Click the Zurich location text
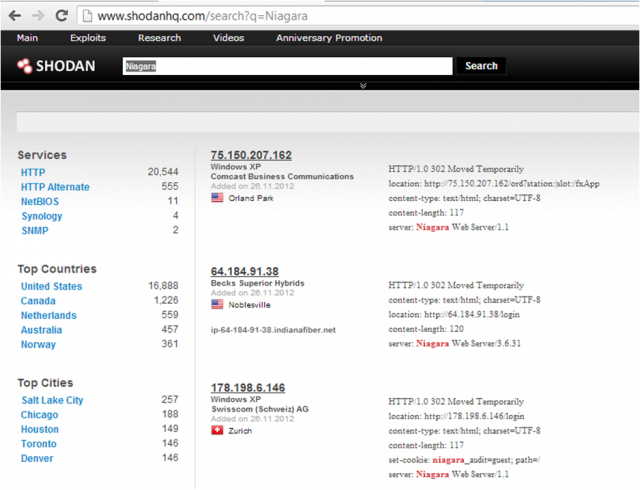The width and height of the screenshot is (640, 490). pos(240,431)
